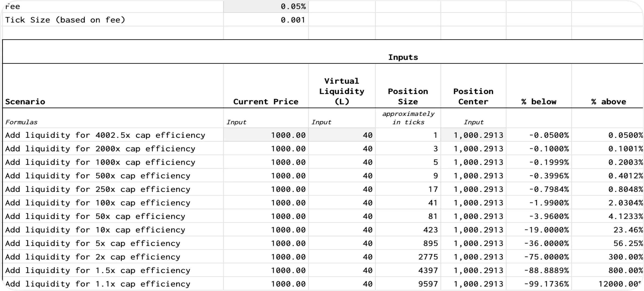Select the 500x cap efficiency scenario cell

(113, 175)
